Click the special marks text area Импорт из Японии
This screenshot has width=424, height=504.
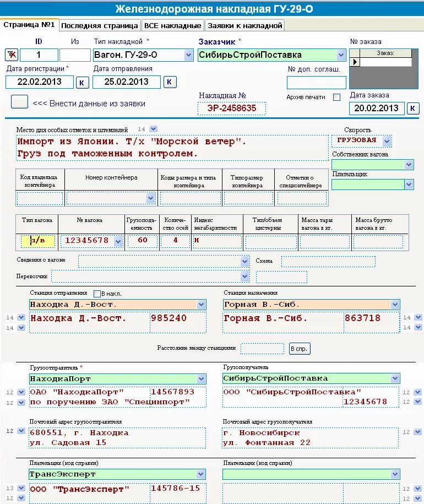point(172,148)
